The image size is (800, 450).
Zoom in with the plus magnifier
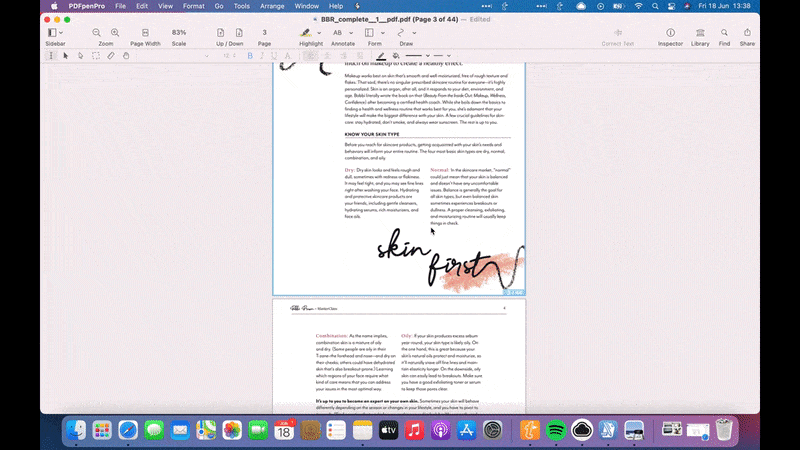point(115,33)
